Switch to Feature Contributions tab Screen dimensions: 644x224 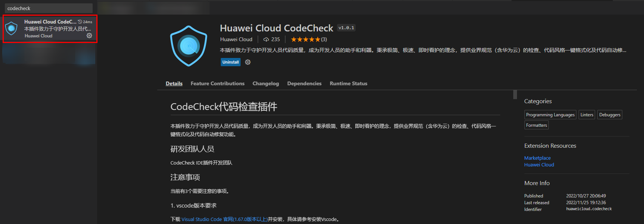coord(217,83)
